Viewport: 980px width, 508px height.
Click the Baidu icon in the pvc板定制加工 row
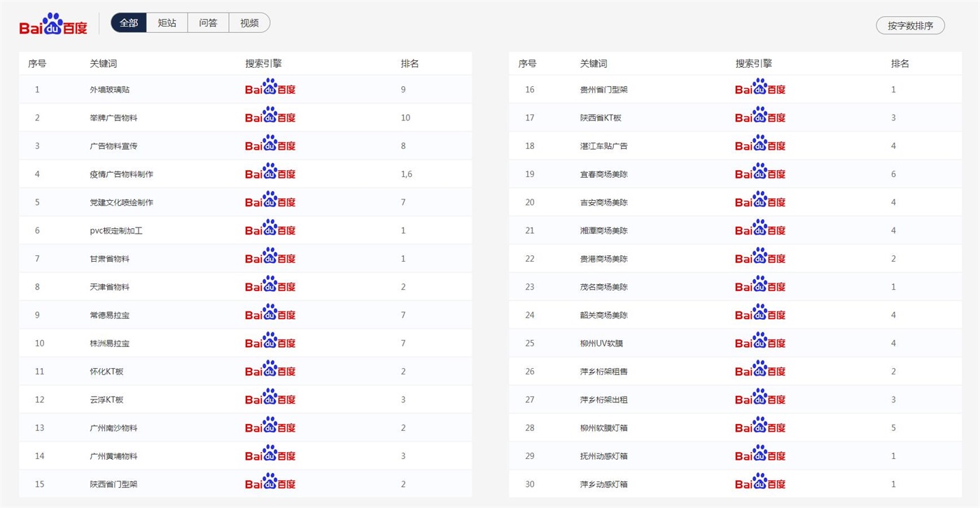click(270, 230)
